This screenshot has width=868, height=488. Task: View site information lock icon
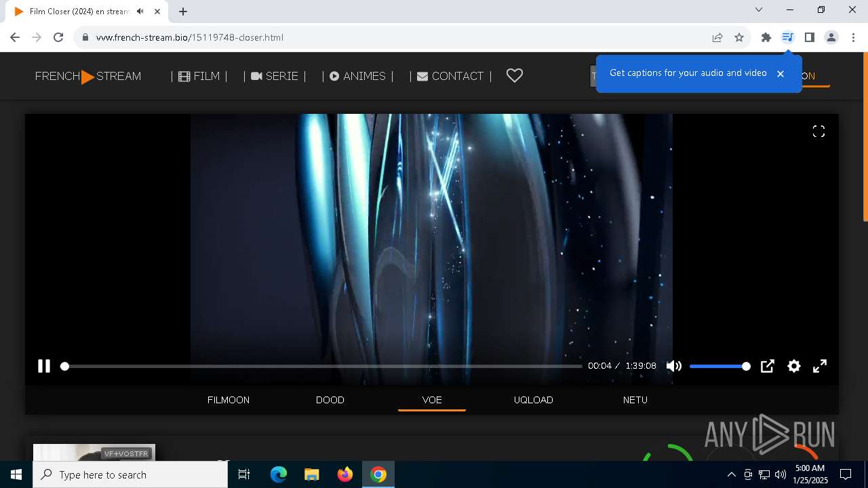coord(85,37)
